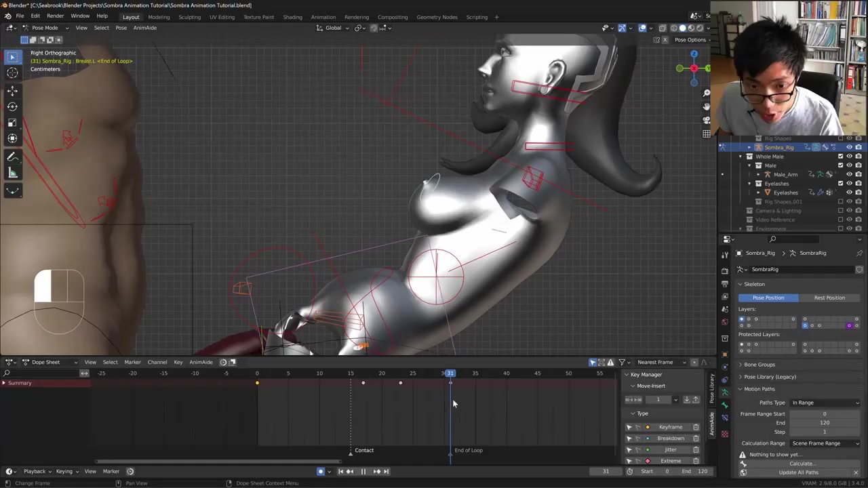Select the Move tool in the viewport toolbar
Image resolution: width=868 pixels, height=488 pixels.
coord(12,91)
